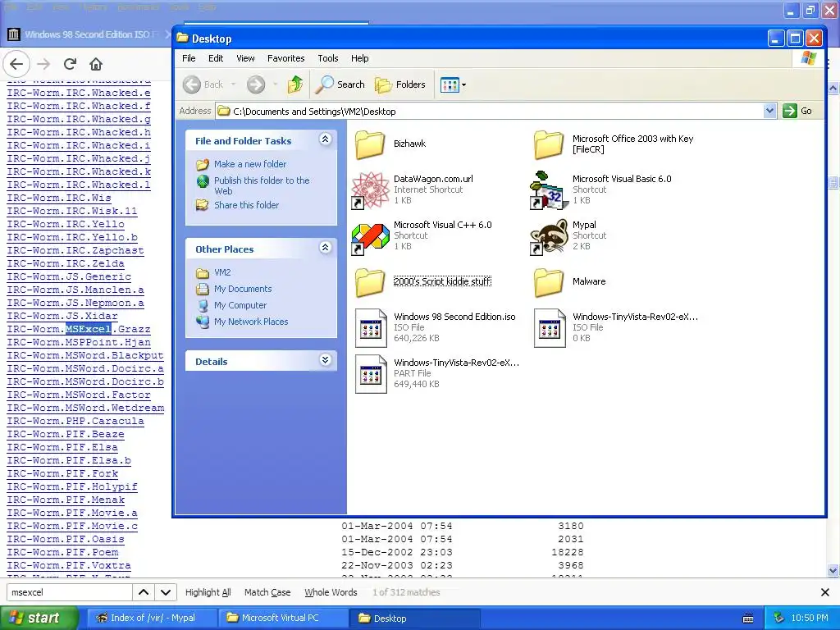Open the IRC-Worm.JS.Xidar link
The height and width of the screenshot is (630, 840).
[62, 316]
